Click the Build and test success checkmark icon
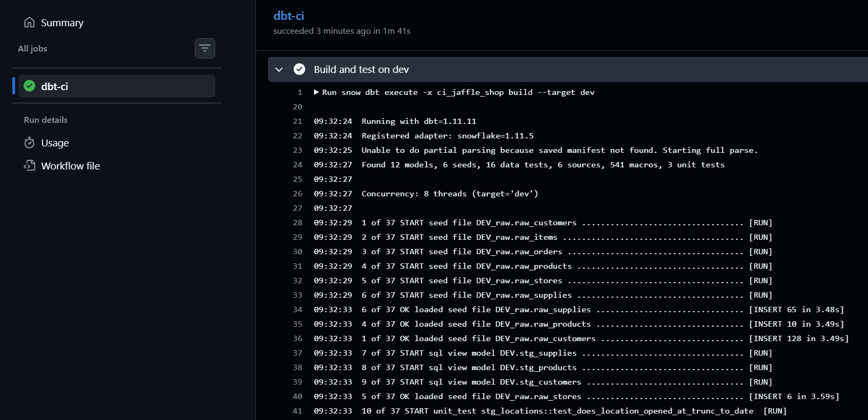 300,69
